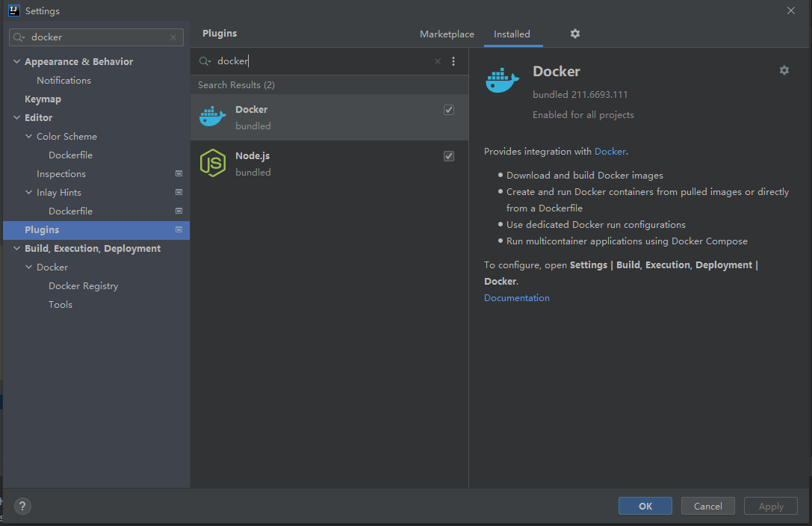Collapse the Build, Execution, Deployment section
The width and height of the screenshot is (812, 526).
click(x=16, y=249)
